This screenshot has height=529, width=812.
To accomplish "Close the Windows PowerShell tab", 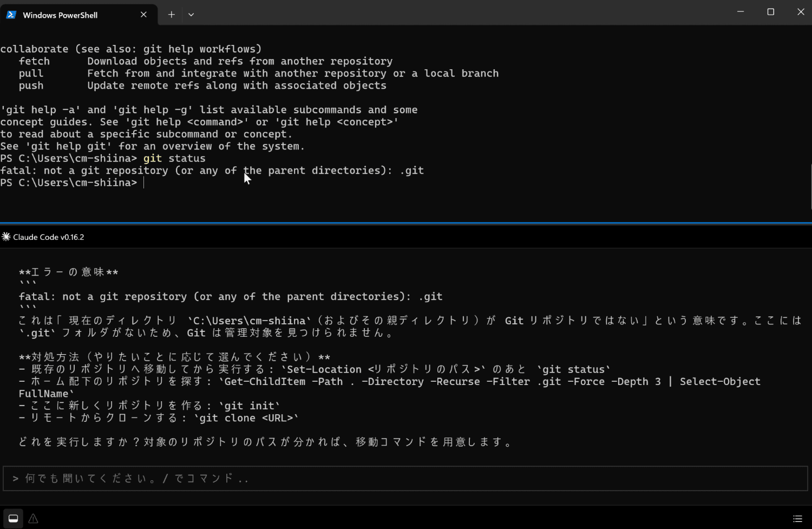I will click(x=143, y=15).
